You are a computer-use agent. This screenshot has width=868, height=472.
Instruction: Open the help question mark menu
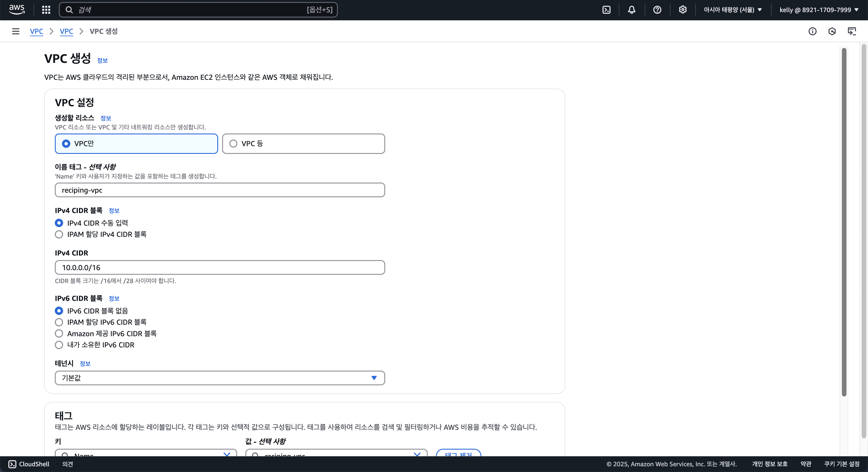pyautogui.click(x=657, y=10)
